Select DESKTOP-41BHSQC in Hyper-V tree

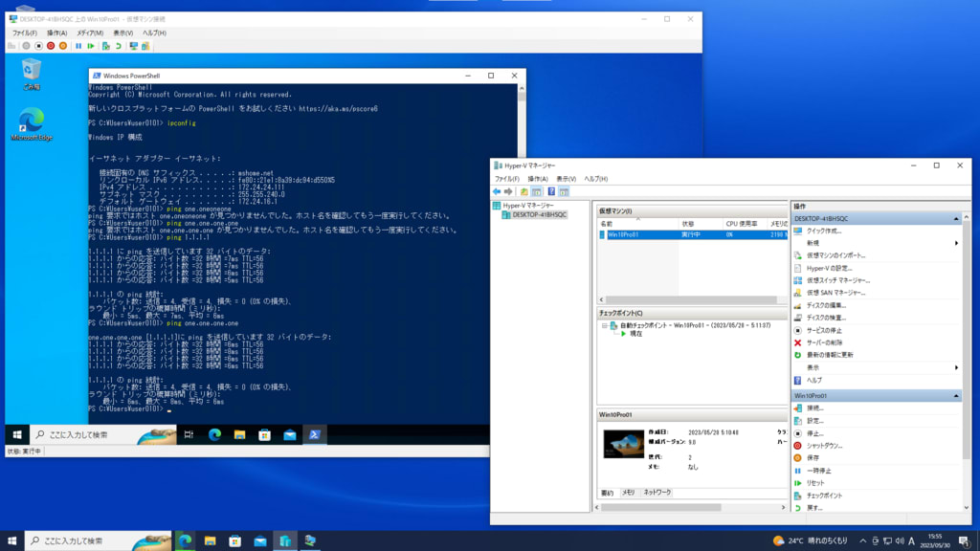coord(540,215)
